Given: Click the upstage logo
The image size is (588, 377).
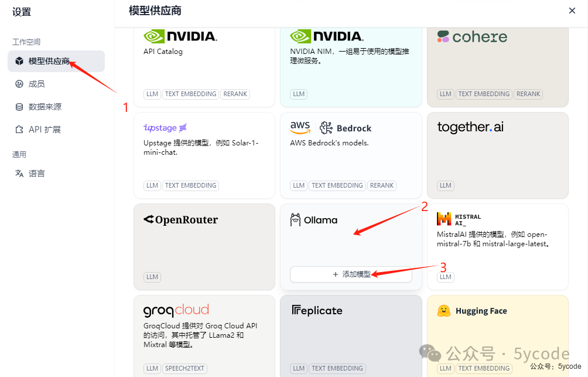Looking at the screenshot, I should tap(165, 128).
